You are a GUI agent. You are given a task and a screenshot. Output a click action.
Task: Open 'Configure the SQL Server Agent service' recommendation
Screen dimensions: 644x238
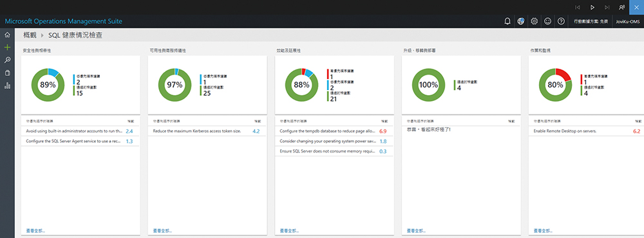[80, 141]
